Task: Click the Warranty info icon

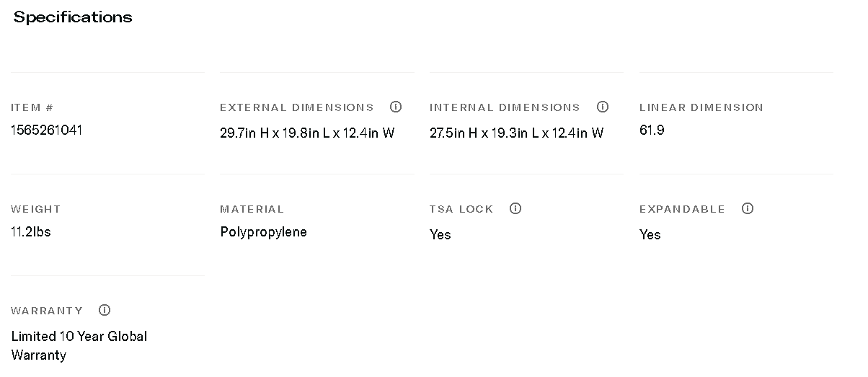Action: (x=105, y=310)
